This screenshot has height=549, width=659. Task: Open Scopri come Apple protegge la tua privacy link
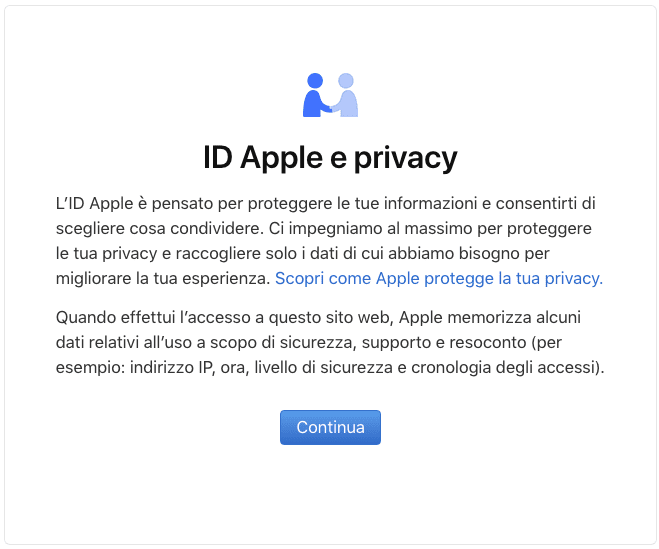pos(439,278)
